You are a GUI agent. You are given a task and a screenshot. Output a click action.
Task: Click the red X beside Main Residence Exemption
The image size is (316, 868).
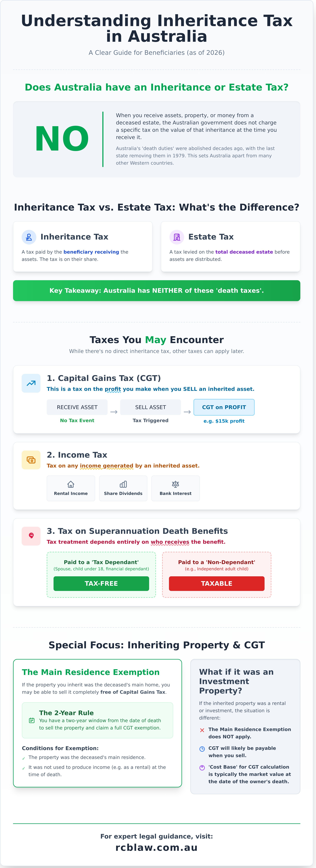(202, 730)
